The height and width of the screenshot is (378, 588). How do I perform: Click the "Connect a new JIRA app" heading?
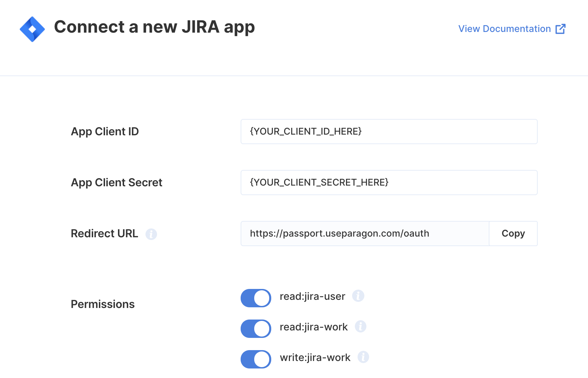point(154,27)
